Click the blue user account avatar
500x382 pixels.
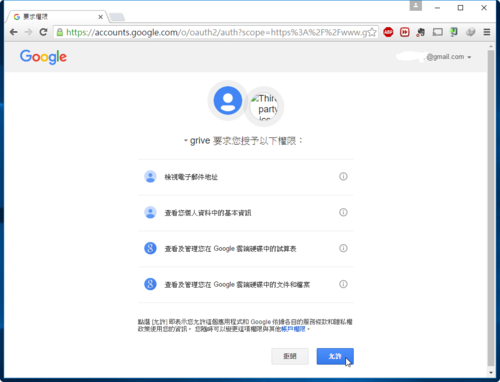click(228, 100)
